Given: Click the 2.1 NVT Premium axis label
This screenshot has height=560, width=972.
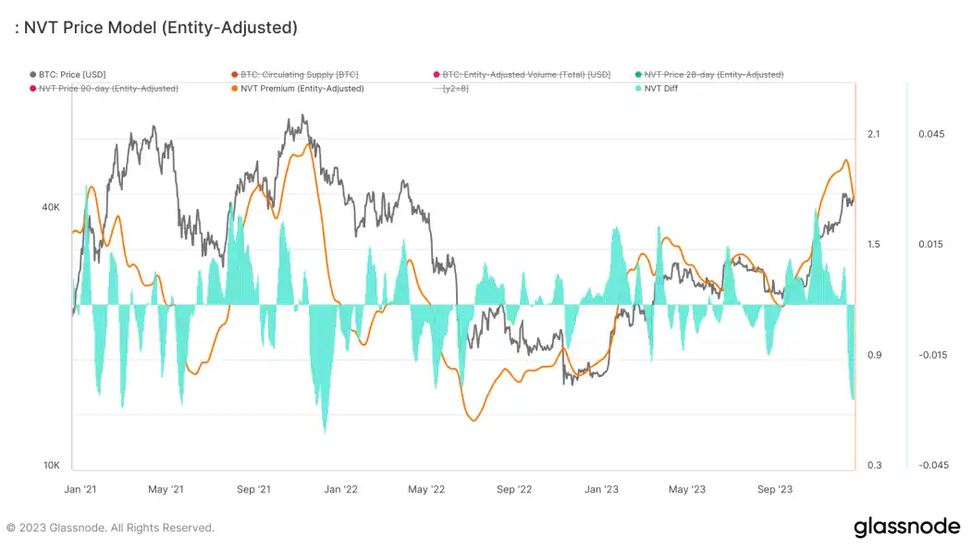Looking at the screenshot, I should pyautogui.click(x=873, y=134).
